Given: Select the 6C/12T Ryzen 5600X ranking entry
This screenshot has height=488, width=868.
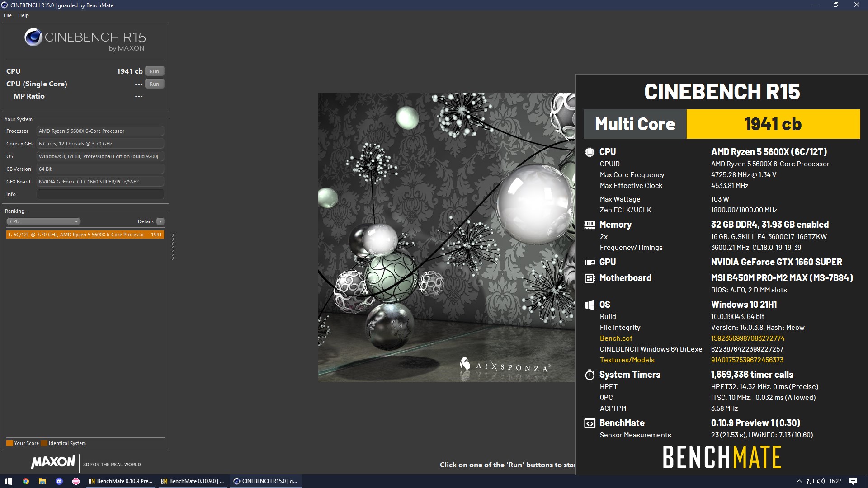Looking at the screenshot, I should coord(85,235).
